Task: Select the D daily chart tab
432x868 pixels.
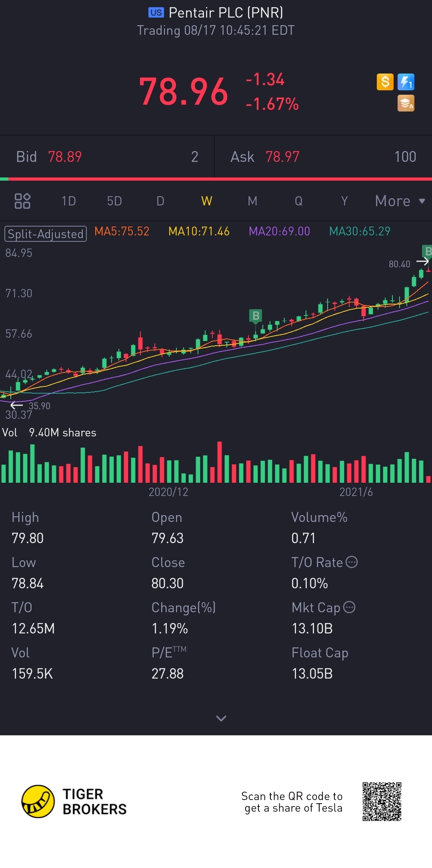Action: (160, 201)
